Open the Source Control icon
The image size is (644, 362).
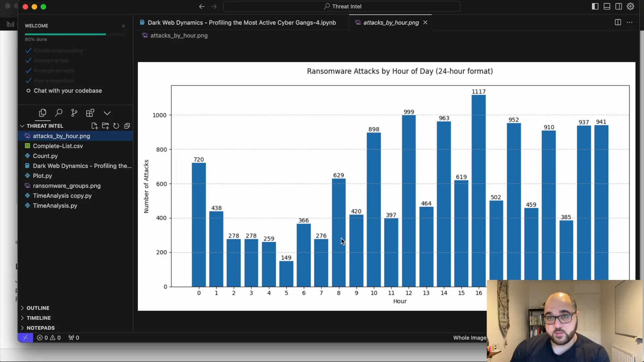pos(74,113)
